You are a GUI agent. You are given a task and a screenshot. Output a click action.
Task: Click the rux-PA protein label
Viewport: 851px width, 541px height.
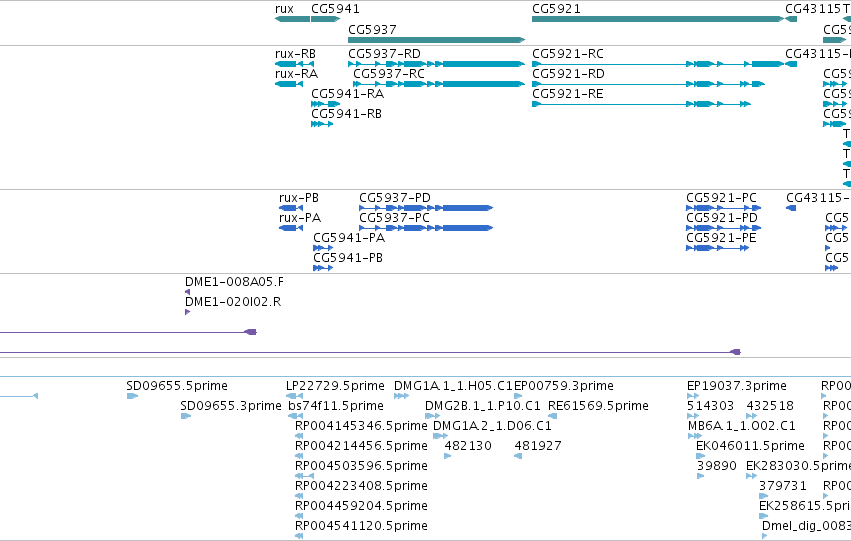tap(300, 218)
